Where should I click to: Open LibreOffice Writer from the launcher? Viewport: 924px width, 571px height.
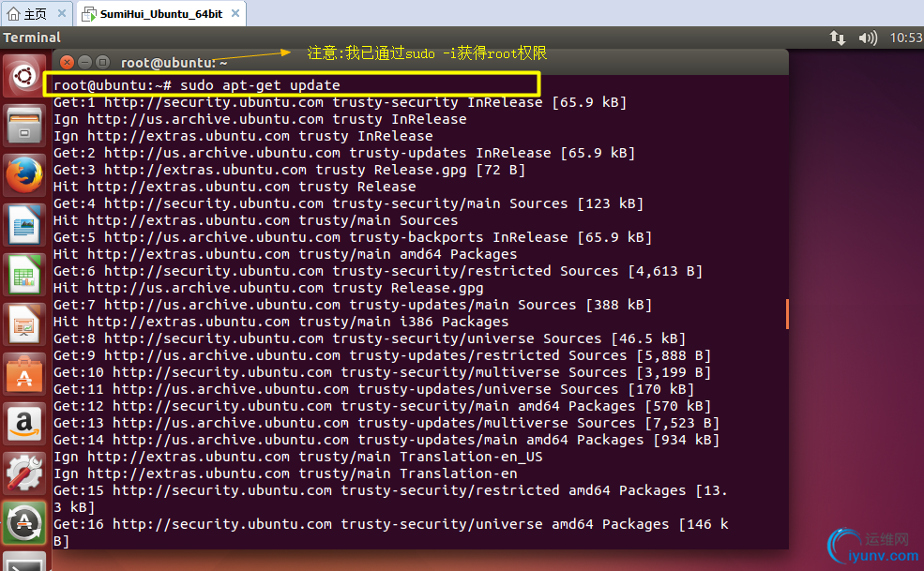24,225
